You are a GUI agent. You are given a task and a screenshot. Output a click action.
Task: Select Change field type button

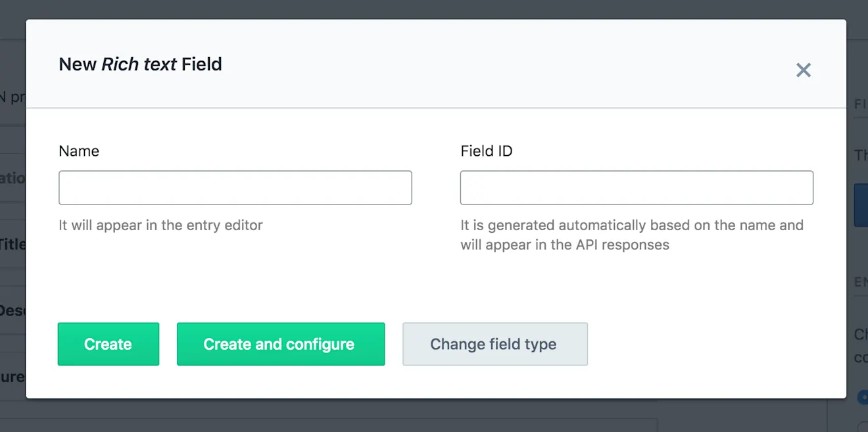tap(495, 344)
